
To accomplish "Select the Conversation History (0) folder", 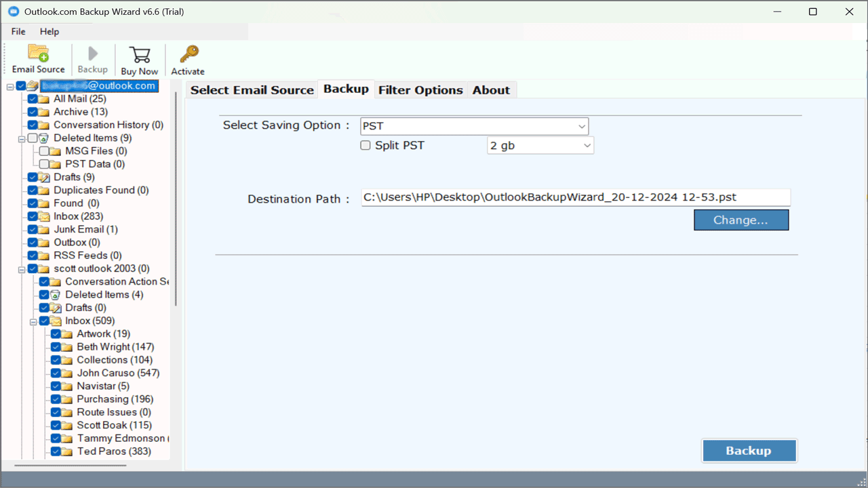I will pyautogui.click(x=108, y=125).
